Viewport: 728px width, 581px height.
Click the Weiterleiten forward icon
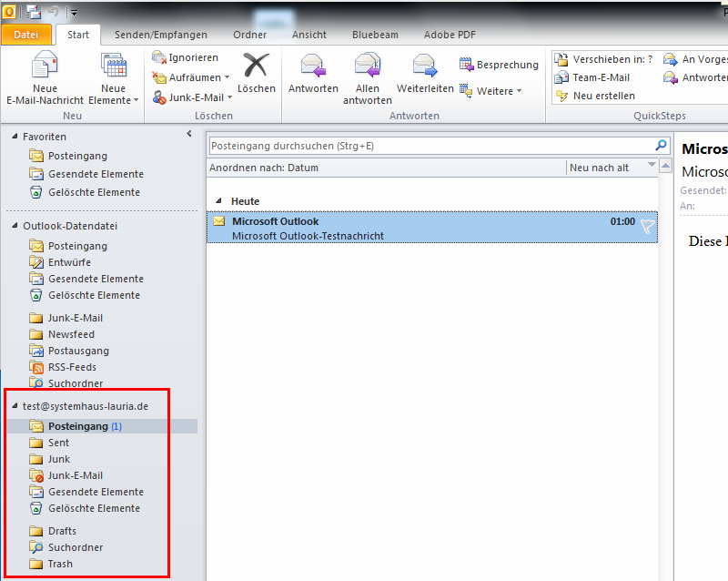pos(425,66)
